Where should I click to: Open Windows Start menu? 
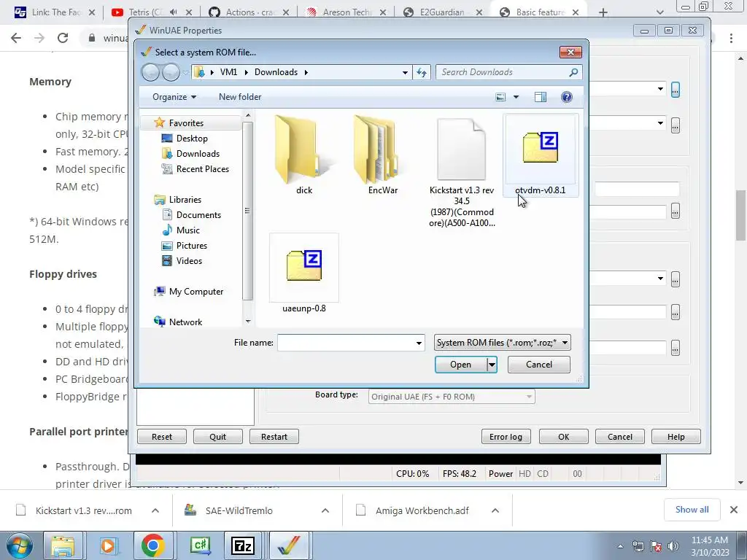point(19,545)
